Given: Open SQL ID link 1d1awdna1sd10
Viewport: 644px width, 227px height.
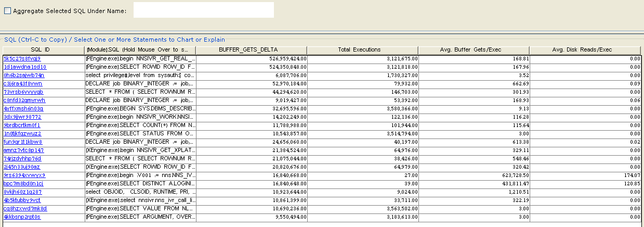Looking at the screenshot, I should [24, 67].
